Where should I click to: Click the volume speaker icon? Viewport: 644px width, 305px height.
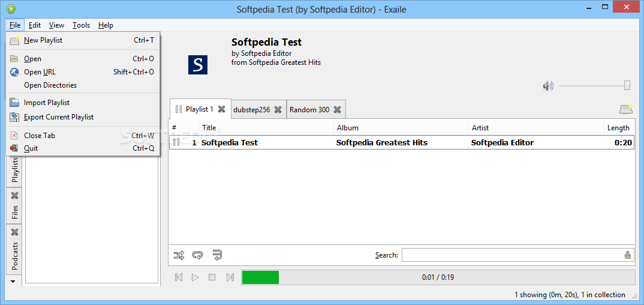[548, 85]
